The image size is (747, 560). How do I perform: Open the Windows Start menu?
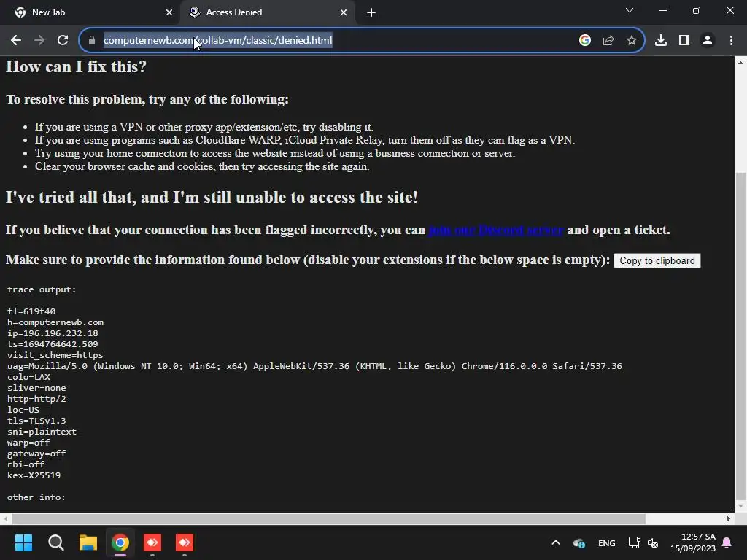click(x=23, y=542)
